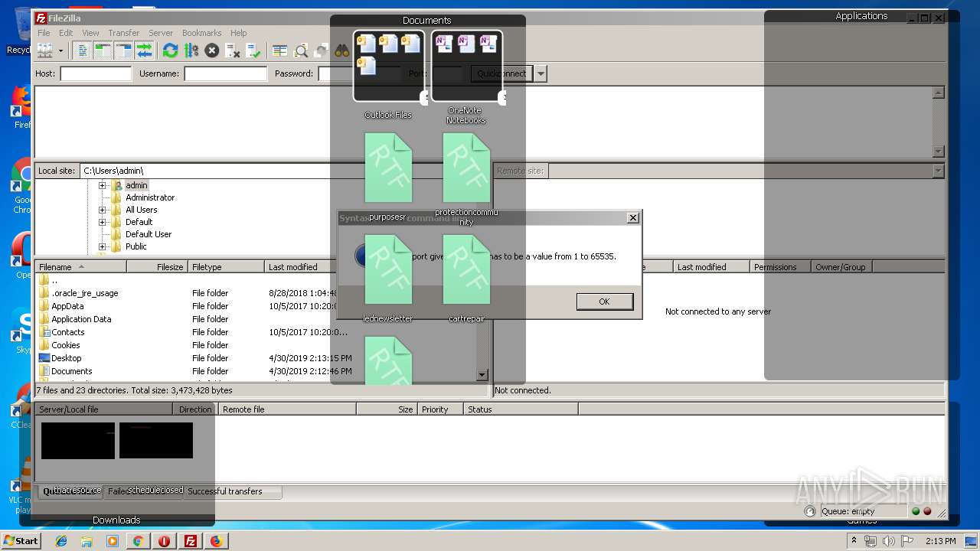
Task: Open the Bookmarks menu
Action: 202,33
